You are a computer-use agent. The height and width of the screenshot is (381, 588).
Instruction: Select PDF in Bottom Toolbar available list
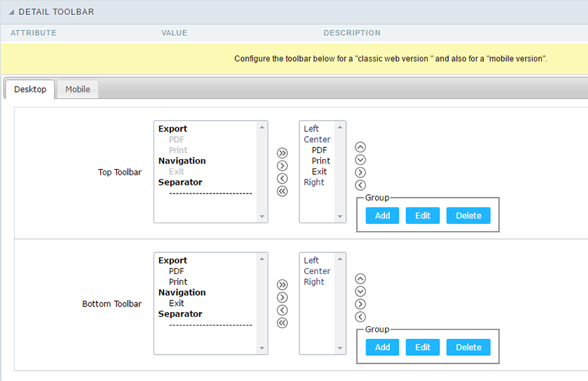click(176, 271)
